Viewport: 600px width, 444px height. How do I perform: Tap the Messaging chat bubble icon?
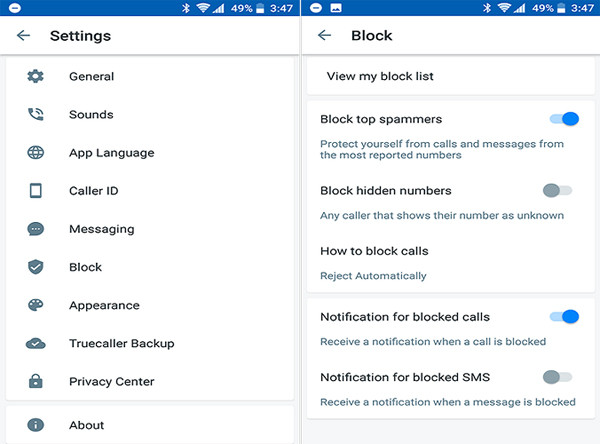pos(36,229)
